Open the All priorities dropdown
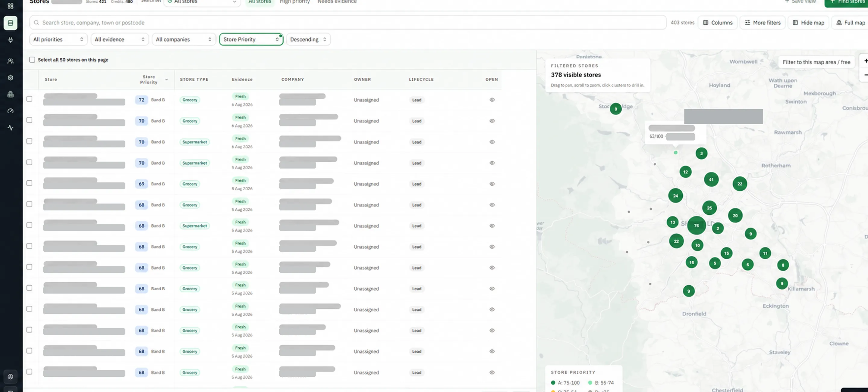 [58, 39]
